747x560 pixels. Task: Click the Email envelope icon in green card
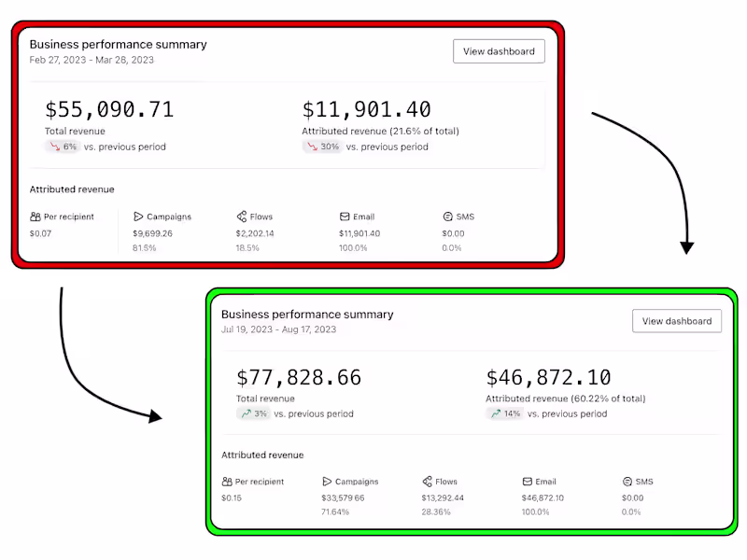[x=527, y=482]
